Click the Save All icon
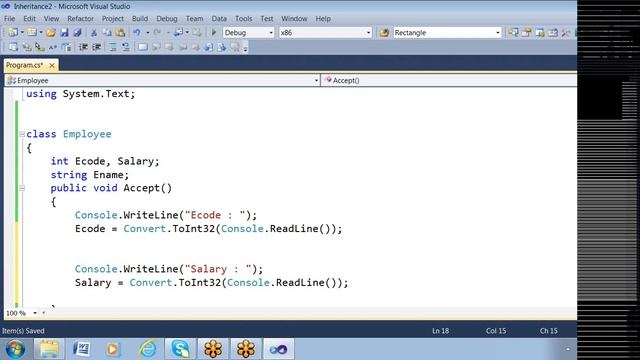Screen dimensions: 640x360 click(x=77, y=33)
